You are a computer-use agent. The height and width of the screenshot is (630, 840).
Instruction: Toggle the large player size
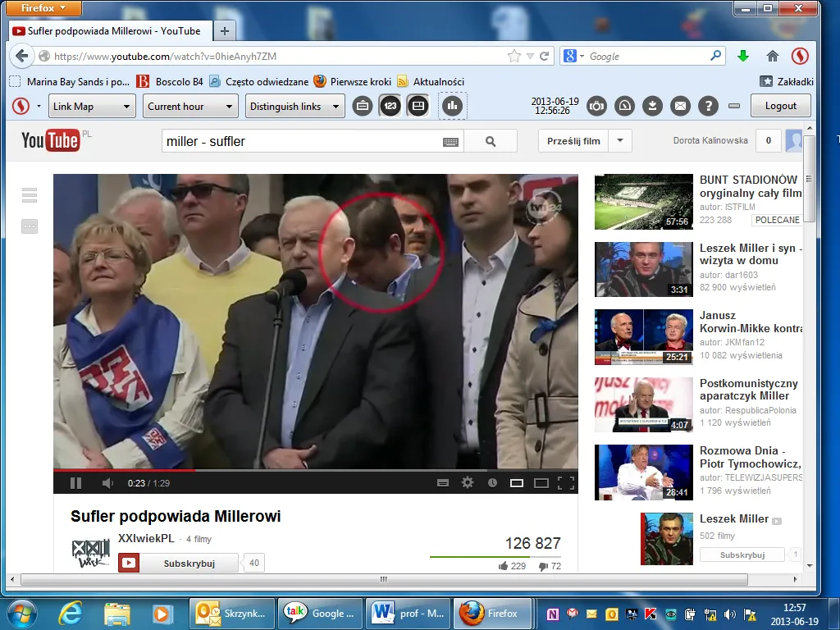pos(541,483)
